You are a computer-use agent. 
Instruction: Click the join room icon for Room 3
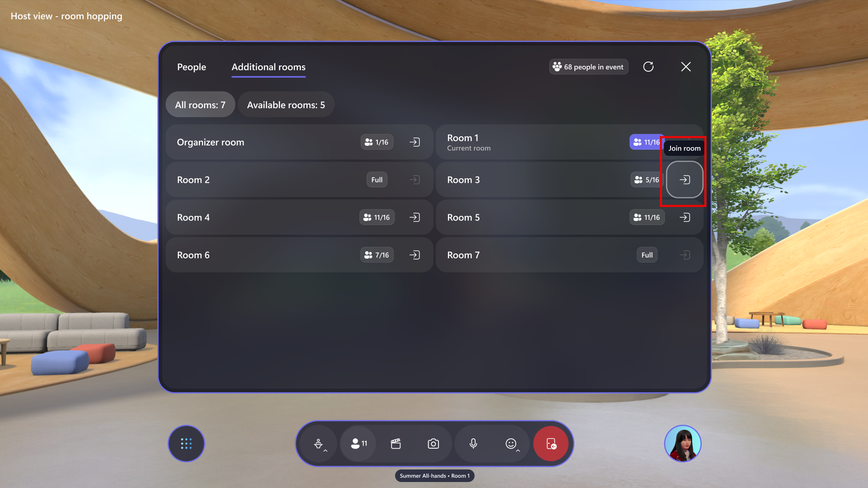(x=684, y=179)
